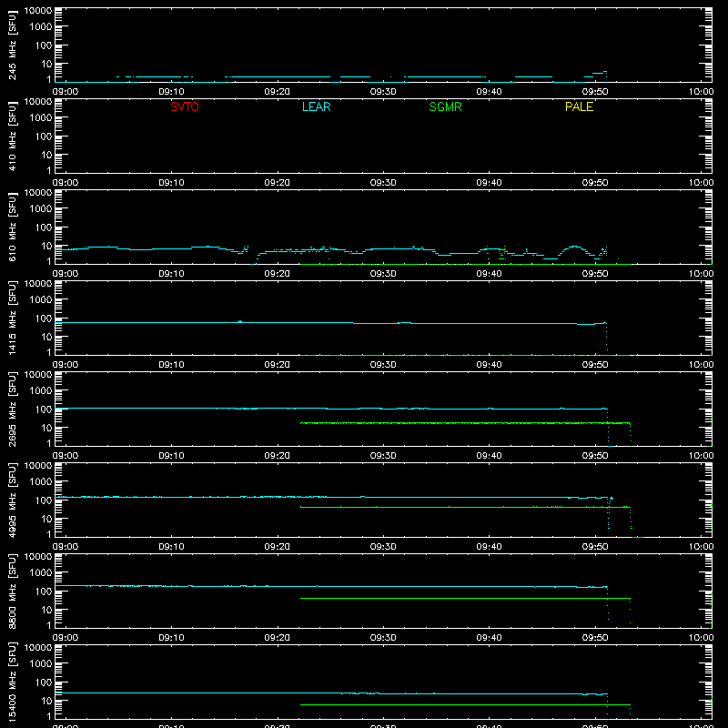This screenshot has width=728, height=728.
Task: Click the 09:50 tick under the 410 MHz panel
Action: point(595,183)
